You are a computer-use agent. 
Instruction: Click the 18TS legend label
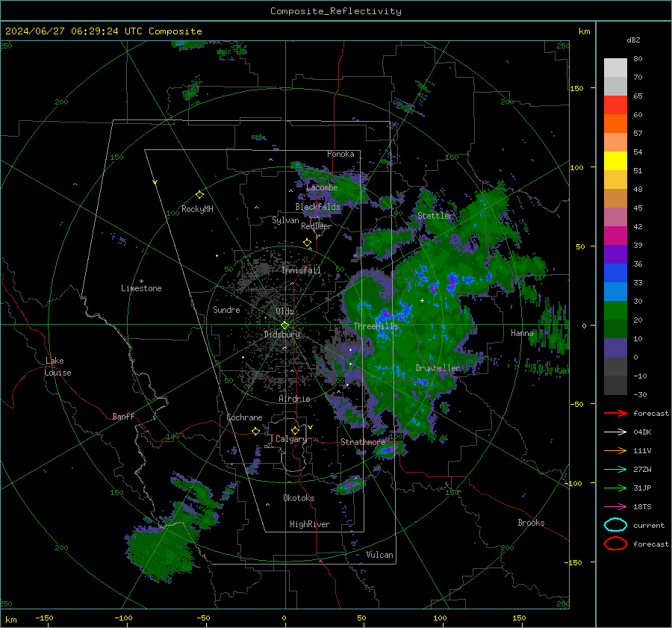[642, 507]
